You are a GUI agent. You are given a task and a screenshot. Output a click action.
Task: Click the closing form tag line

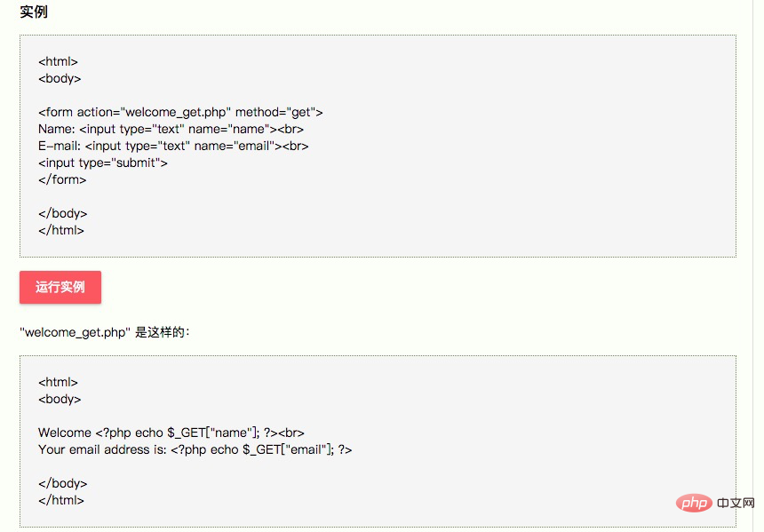coord(62,179)
